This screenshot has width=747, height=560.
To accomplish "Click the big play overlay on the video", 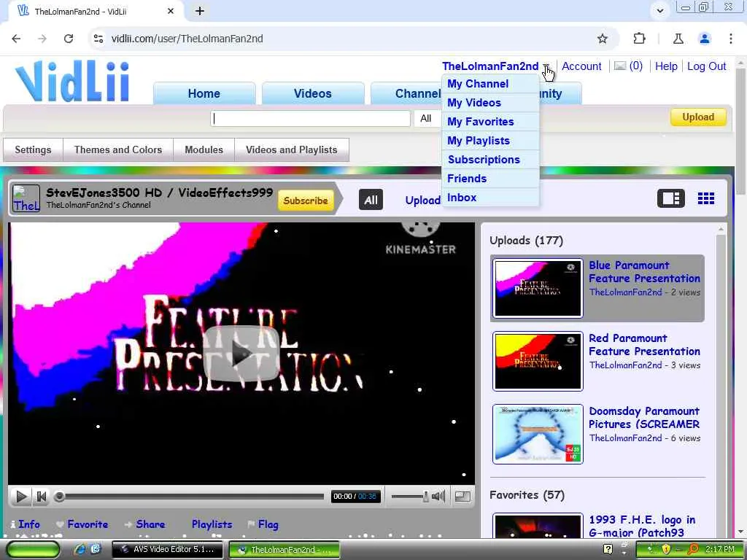I will (x=241, y=354).
